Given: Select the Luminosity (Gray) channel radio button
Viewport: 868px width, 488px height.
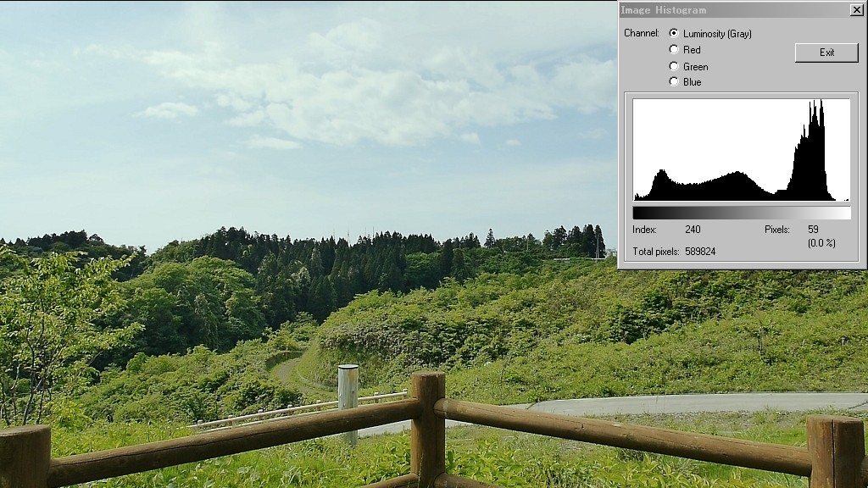Looking at the screenshot, I should [674, 33].
